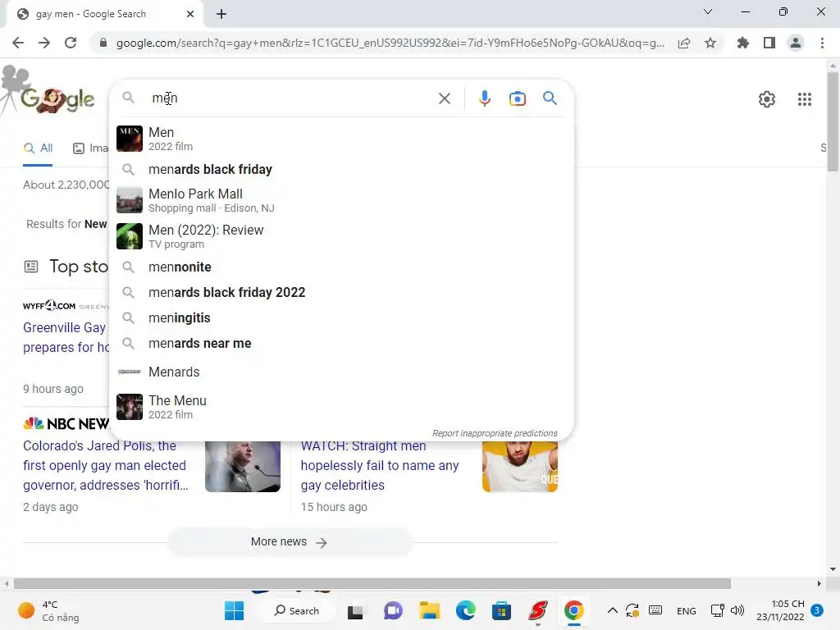Open a new browser tab
Screen dimensions: 840x630
click(x=221, y=14)
